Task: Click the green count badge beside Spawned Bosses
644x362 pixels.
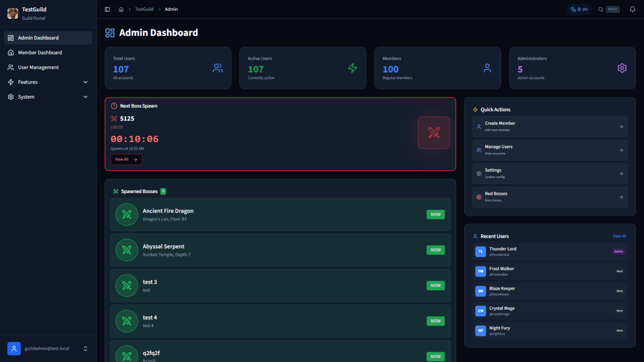Action: coord(163,191)
